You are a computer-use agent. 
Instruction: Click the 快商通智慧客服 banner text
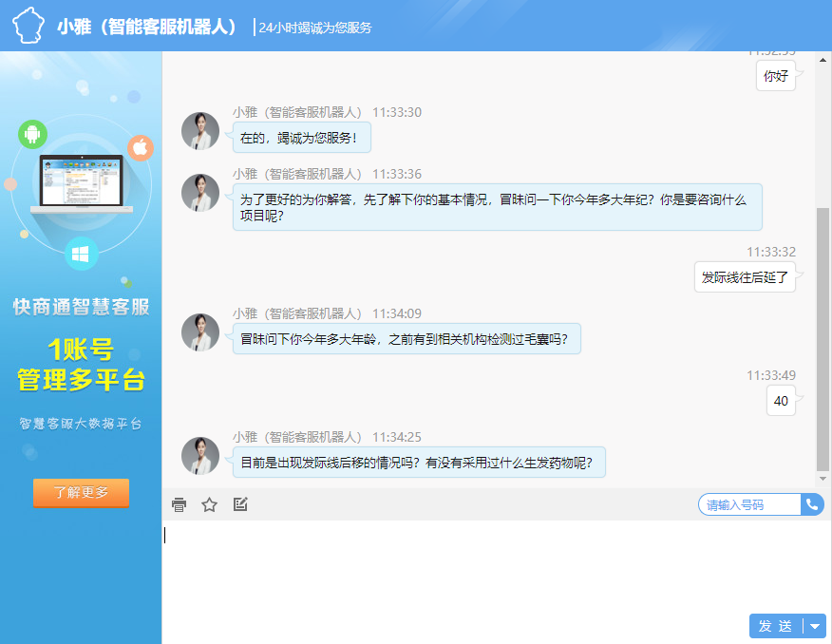pos(81,307)
